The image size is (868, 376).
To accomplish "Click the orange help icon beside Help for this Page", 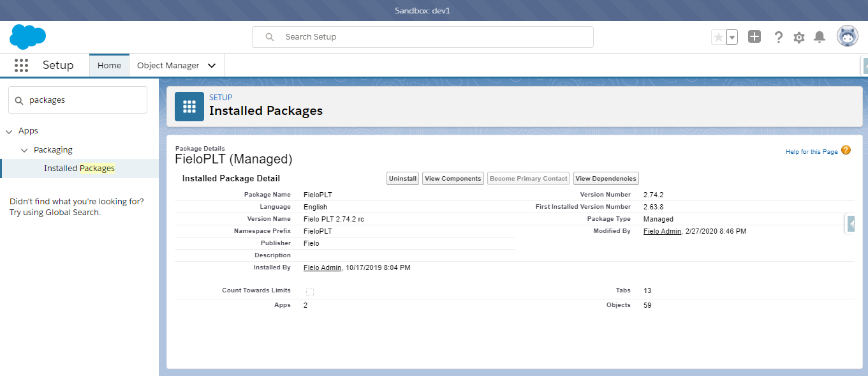I will point(846,150).
